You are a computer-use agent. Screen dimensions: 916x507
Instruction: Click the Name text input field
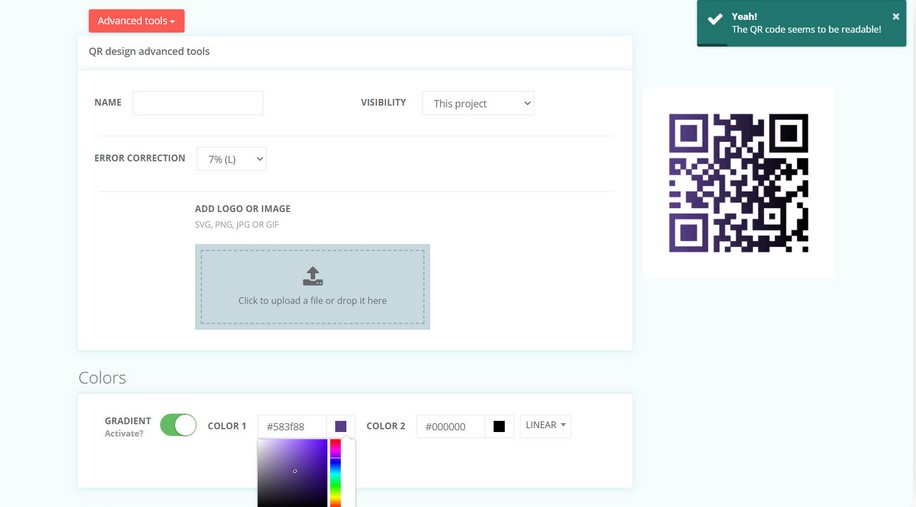pos(198,103)
